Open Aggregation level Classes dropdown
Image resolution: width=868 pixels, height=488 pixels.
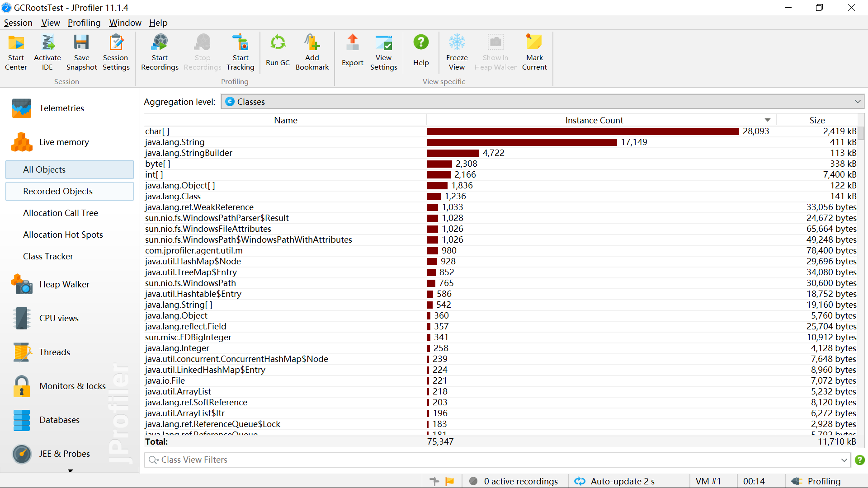click(x=542, y=102)
